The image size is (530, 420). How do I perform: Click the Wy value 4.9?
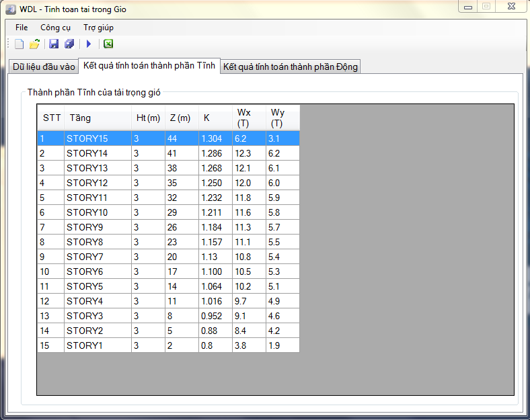[282, 301]
